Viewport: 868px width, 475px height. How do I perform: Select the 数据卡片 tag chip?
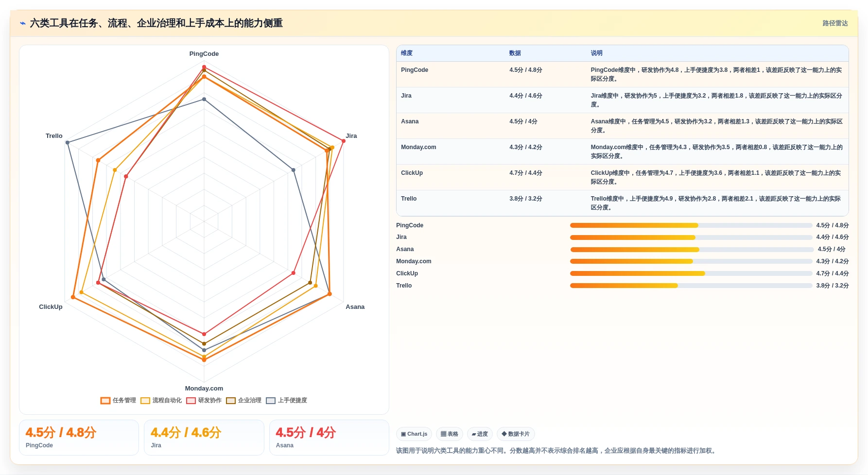pyautogui.click(x=516, y=434)
